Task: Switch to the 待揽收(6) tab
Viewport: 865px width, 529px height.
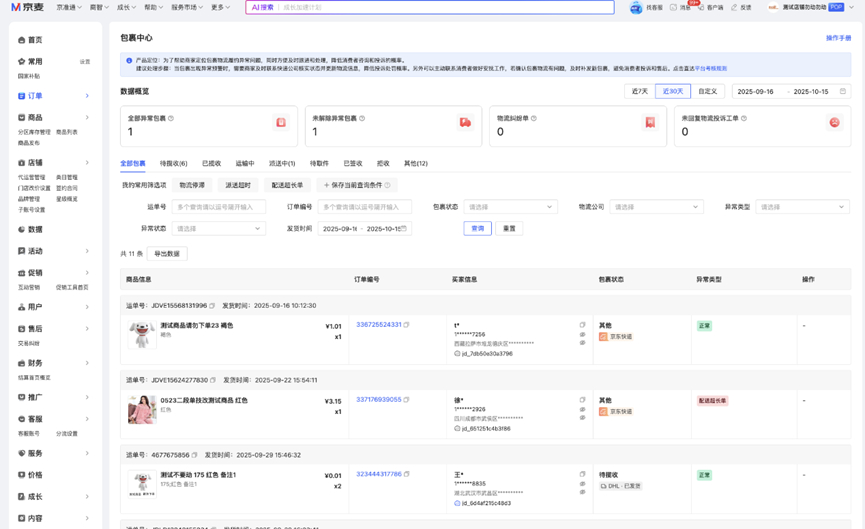Action: tap(173, 163)
